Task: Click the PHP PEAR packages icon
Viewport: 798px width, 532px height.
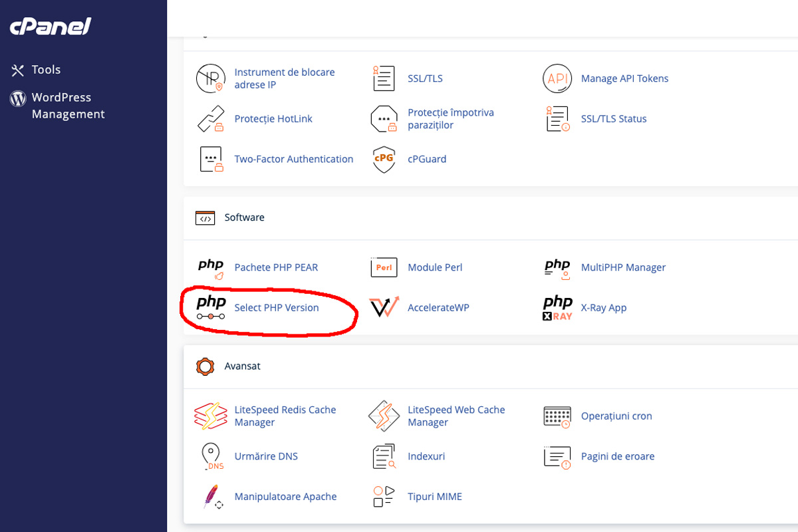Action: (211, 268)
